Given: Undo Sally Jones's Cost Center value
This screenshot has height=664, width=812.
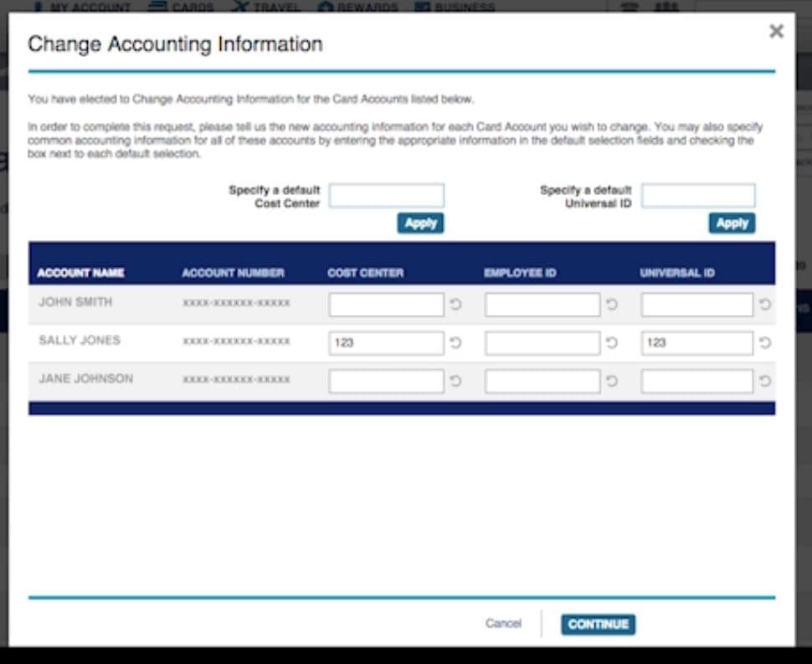Looking at the screenshot, I should [455, 342].
